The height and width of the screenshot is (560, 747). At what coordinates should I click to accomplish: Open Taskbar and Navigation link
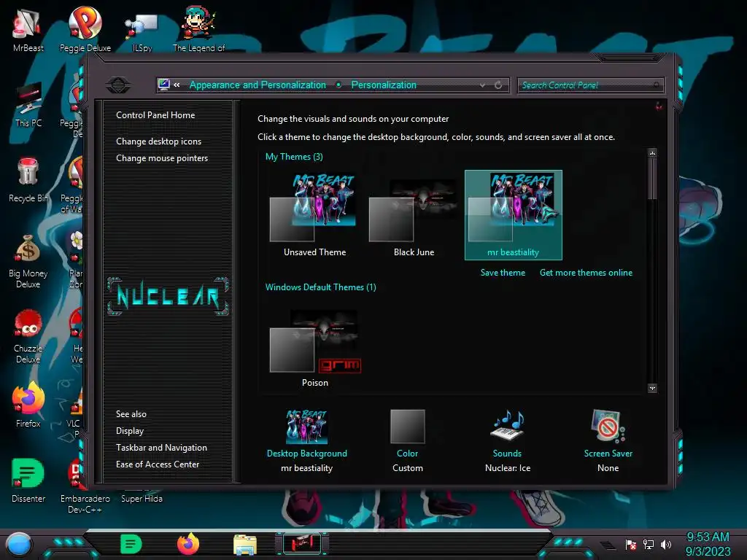coord(161,448)
